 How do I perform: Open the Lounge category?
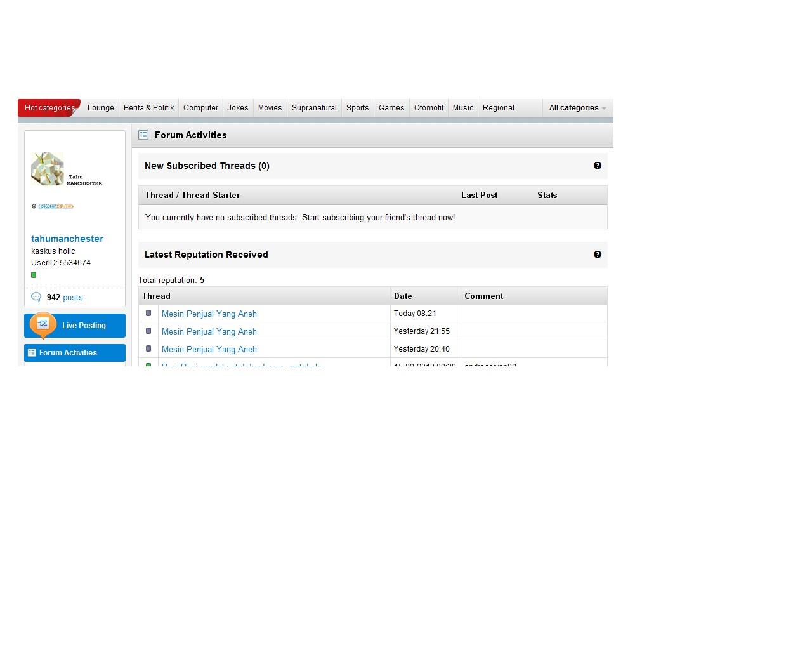(101, 108)
